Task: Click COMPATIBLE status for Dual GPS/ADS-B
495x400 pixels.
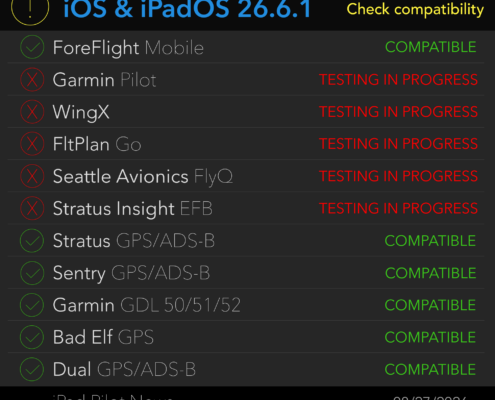Action: pos(430,369)
